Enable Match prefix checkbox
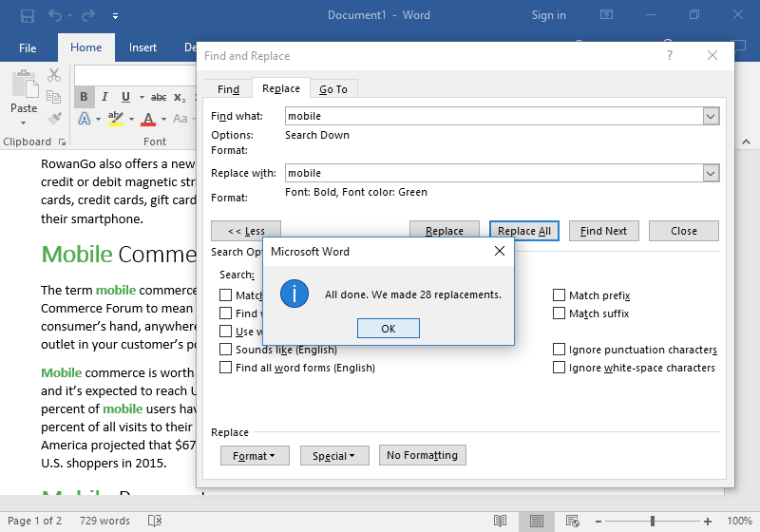 (x=559, y=295)
